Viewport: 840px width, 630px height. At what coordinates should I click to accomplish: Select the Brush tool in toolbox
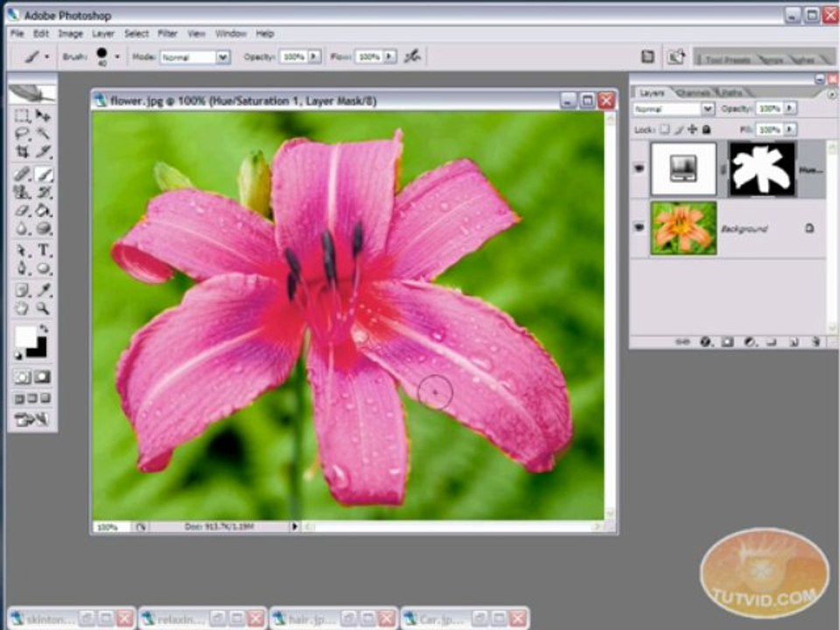pyautogui.click(x=43, y=174)
